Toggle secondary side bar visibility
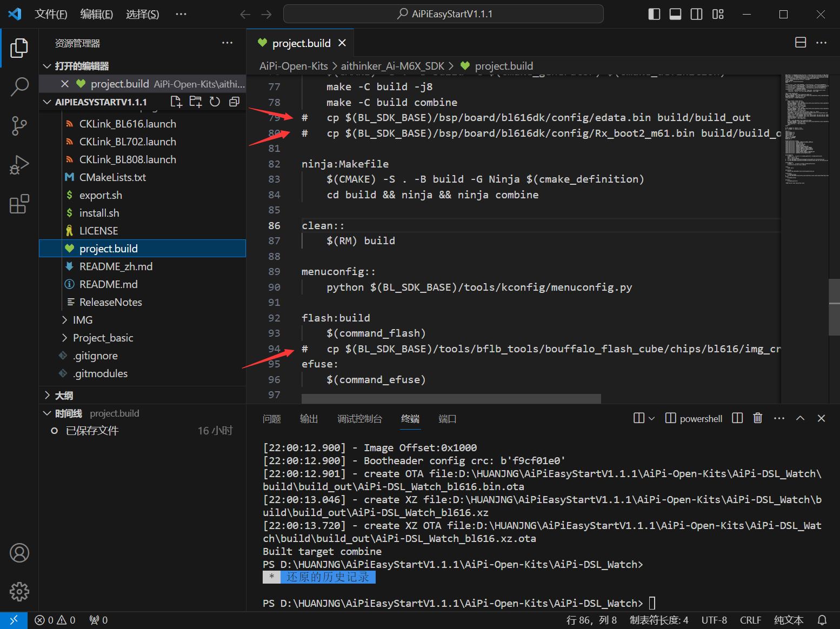Image resolution: width=840 pixels, height=629 pixels. 697,14
